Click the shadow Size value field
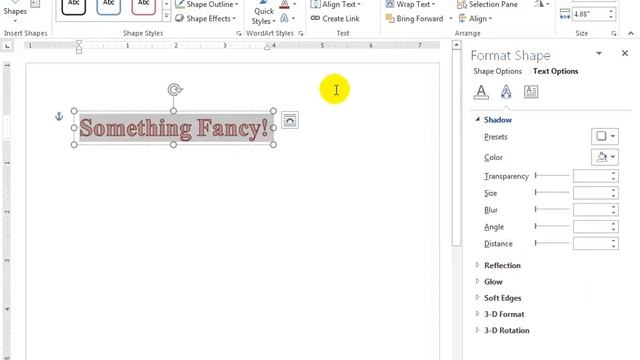The width and height of the screenshot is (640, 360). point(591,193)
